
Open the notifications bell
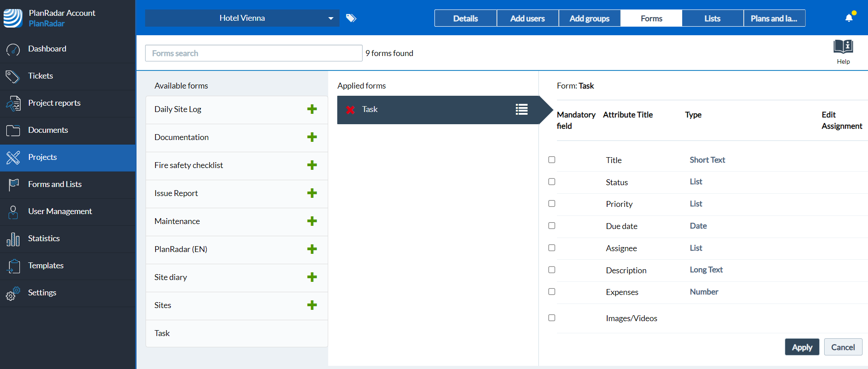[849, 18]
